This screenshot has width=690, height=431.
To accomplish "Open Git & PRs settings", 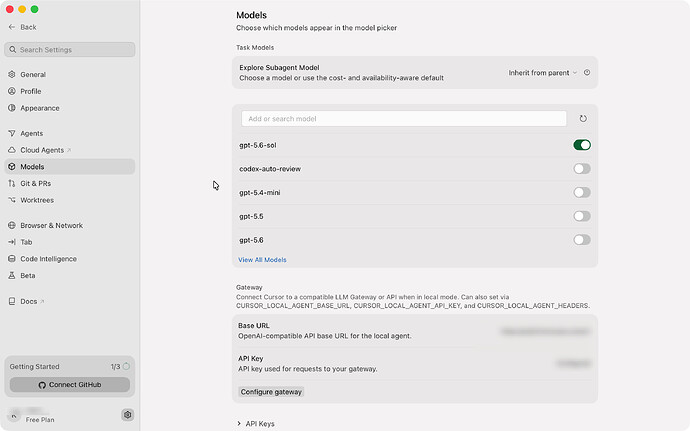I will tap(70, 183).
